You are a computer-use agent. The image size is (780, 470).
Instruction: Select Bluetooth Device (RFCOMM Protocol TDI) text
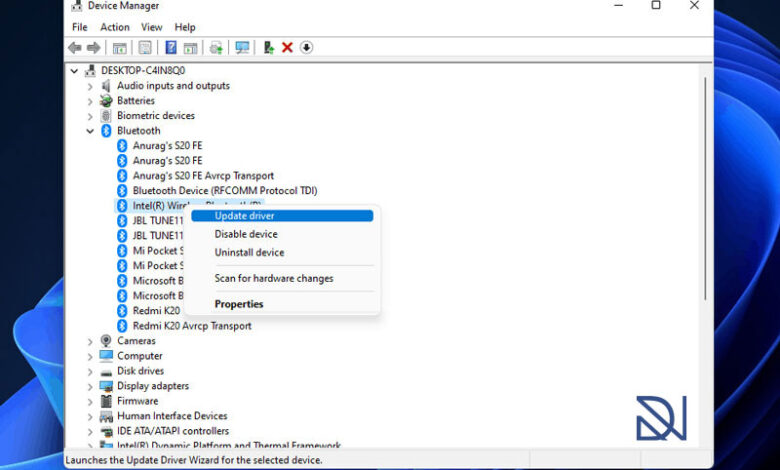click(225, 190)
